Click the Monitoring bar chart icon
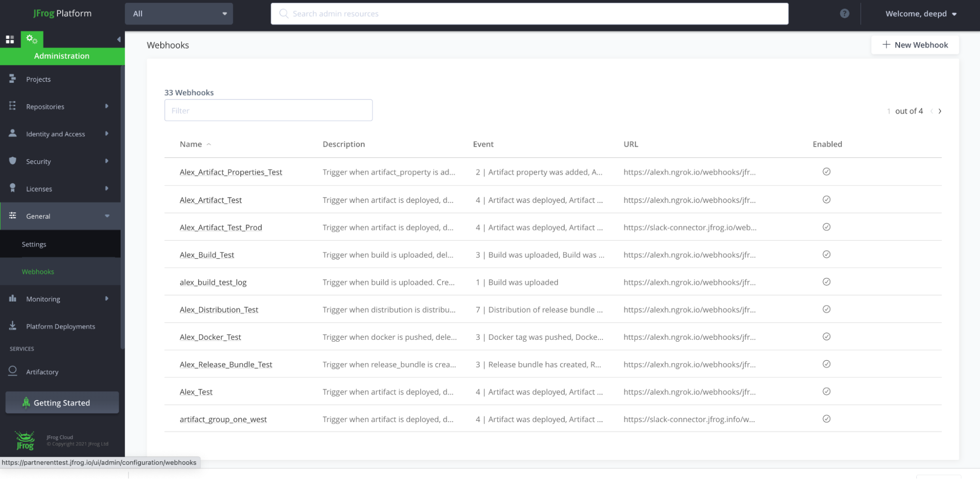The image size is (980, 479). coord(13,298)
